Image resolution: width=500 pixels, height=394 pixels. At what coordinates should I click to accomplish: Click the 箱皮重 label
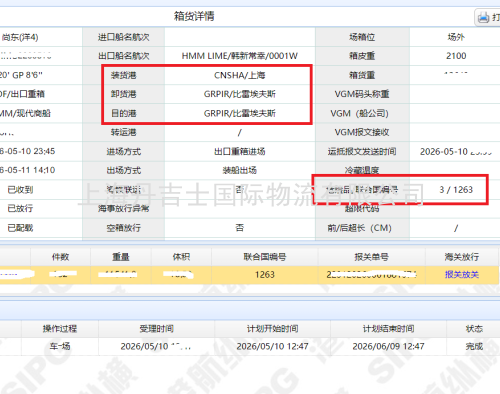362,56
